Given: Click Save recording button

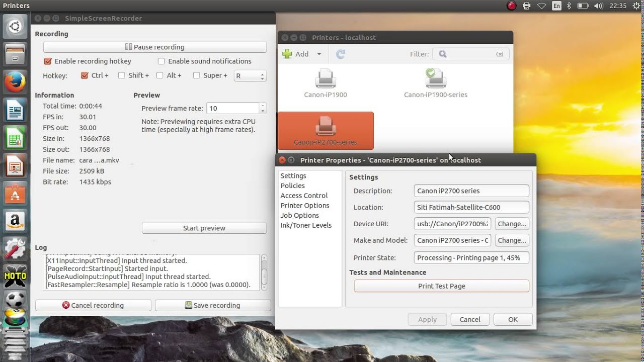Looking at the screenshot, I should click(x=213, y=305).
